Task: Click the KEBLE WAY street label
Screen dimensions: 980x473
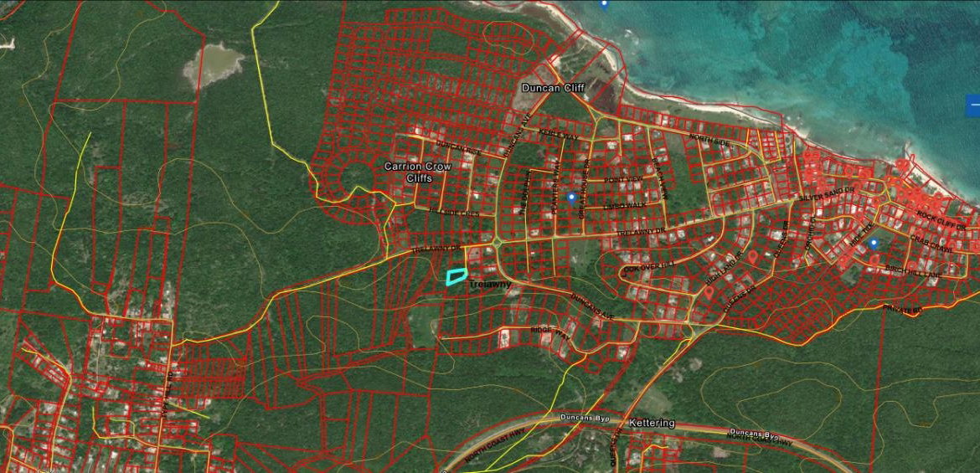Action: point(559,135)
